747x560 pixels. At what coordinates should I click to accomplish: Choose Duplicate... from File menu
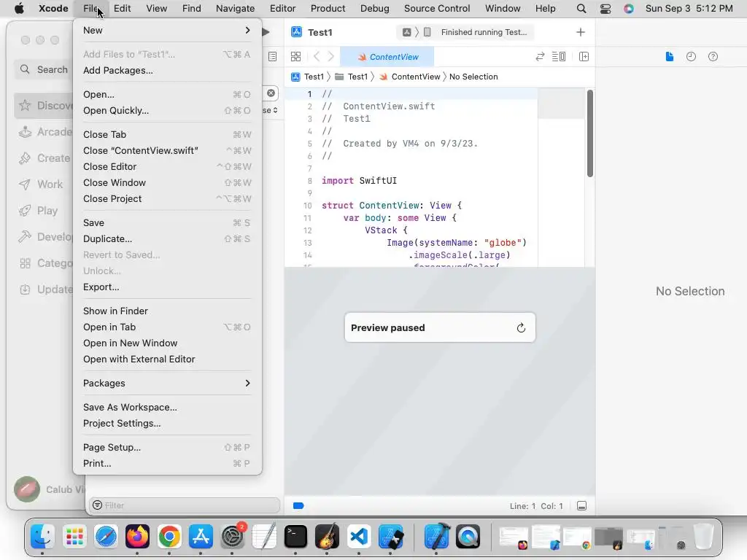(x=167, y=238)
